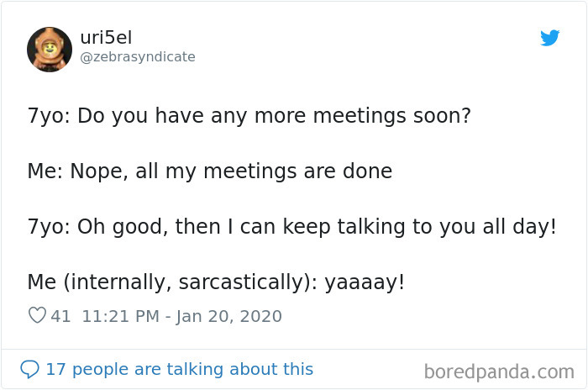Click the number 17 in conversation link

tap(55, 369)
